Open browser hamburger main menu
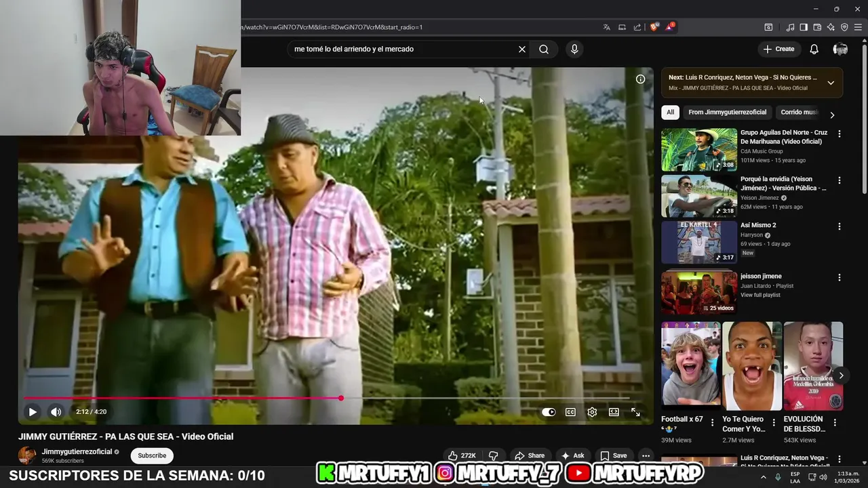 click(x=859, y=27)
